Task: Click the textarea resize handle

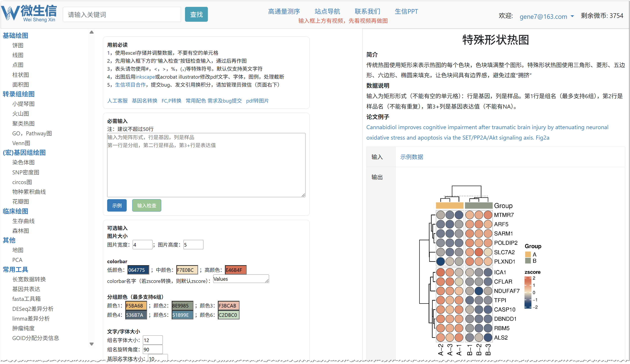Action: tap(303, 195)
